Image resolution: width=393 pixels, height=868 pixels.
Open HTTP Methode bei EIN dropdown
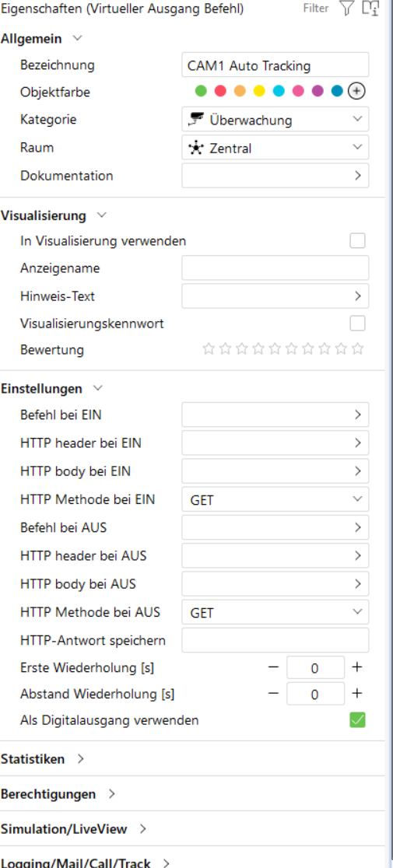coord(275,499)
